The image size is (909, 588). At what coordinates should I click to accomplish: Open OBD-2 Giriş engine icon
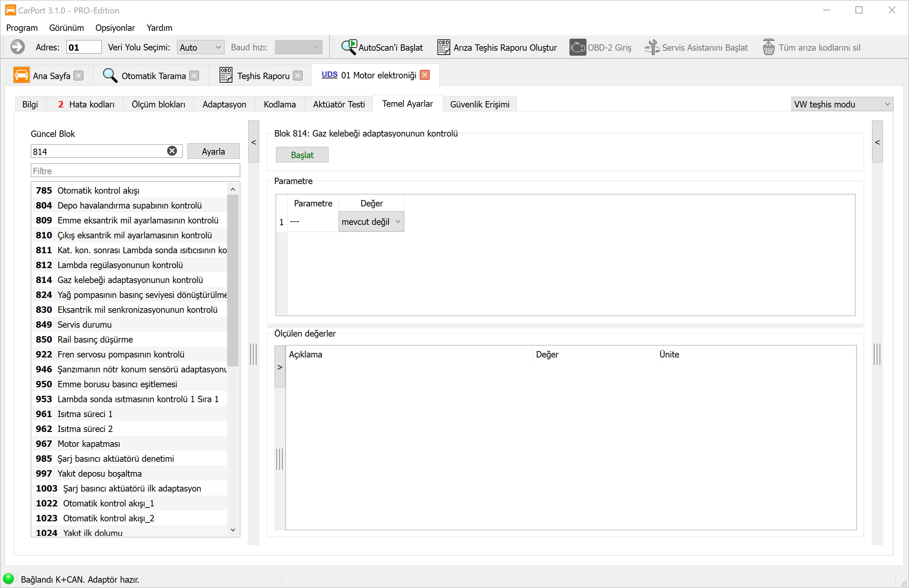tap(578, 48)
